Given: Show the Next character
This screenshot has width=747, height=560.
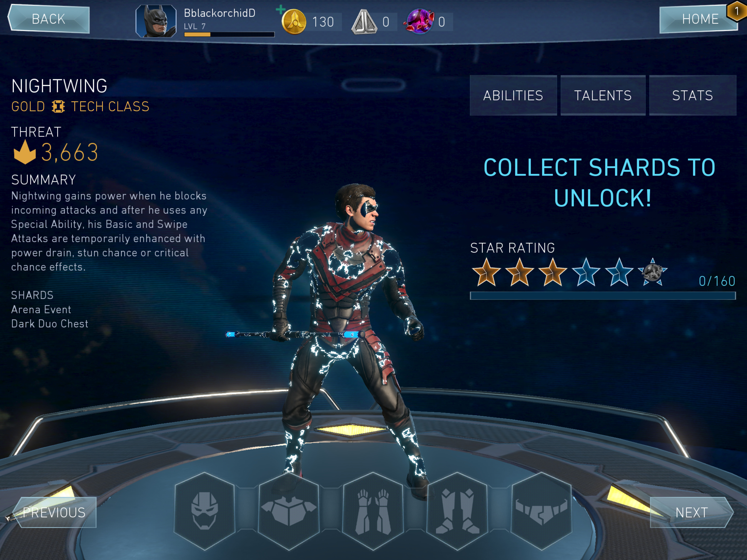Looking at the screenshot, I should click(691, 512).
